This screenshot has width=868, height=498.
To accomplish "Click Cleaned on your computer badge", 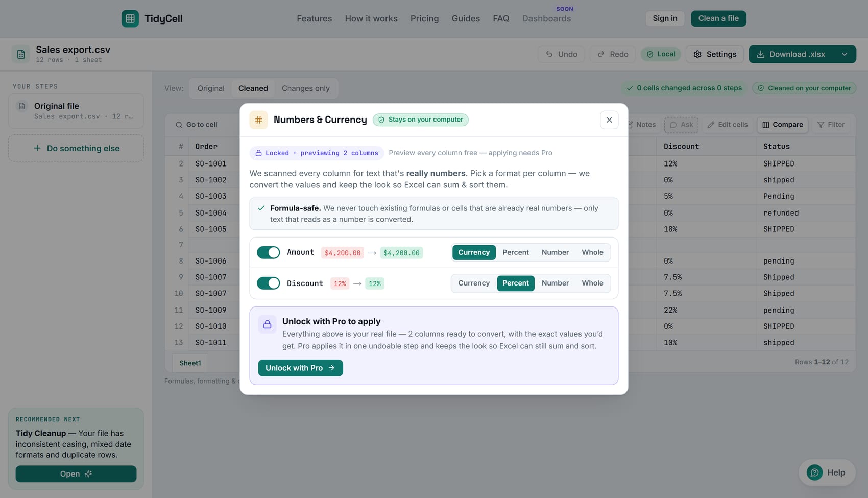I will pyautogui.click(x=804, y=88).
